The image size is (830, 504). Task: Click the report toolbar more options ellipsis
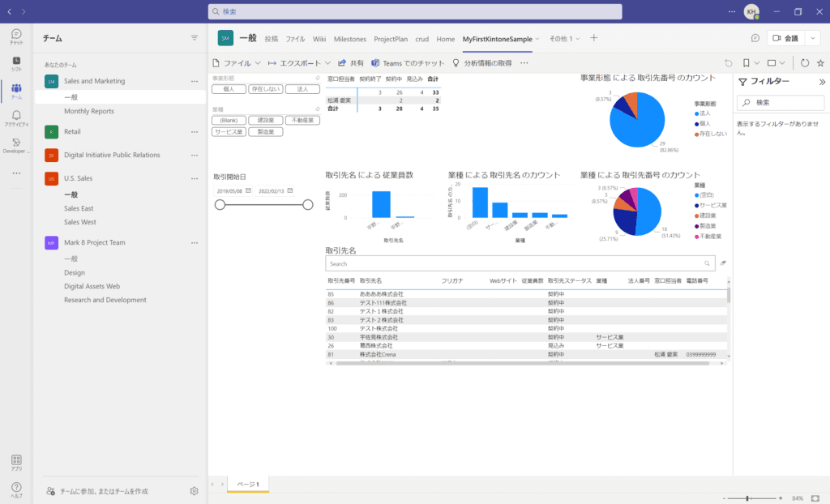(524, 63)
